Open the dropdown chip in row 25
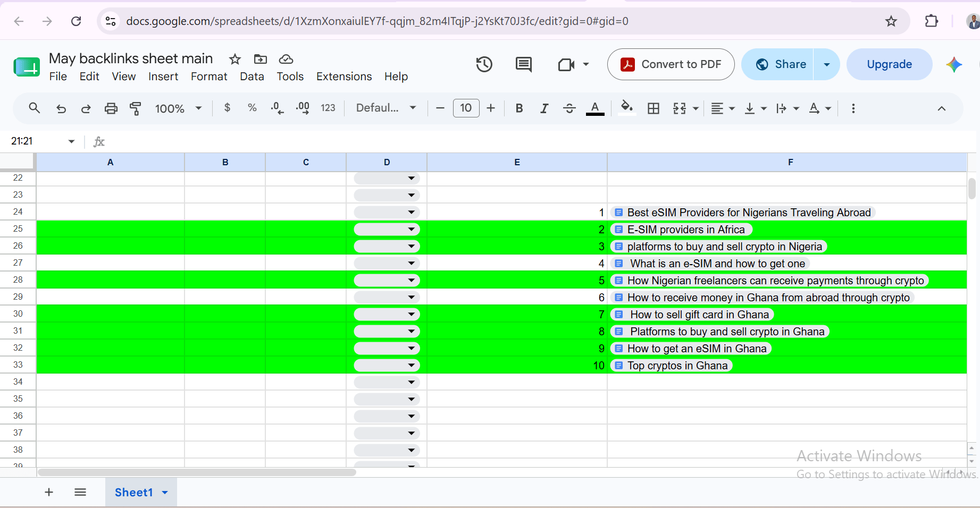The width and height of the screenshot is (980, 508). tap(387, 229)
